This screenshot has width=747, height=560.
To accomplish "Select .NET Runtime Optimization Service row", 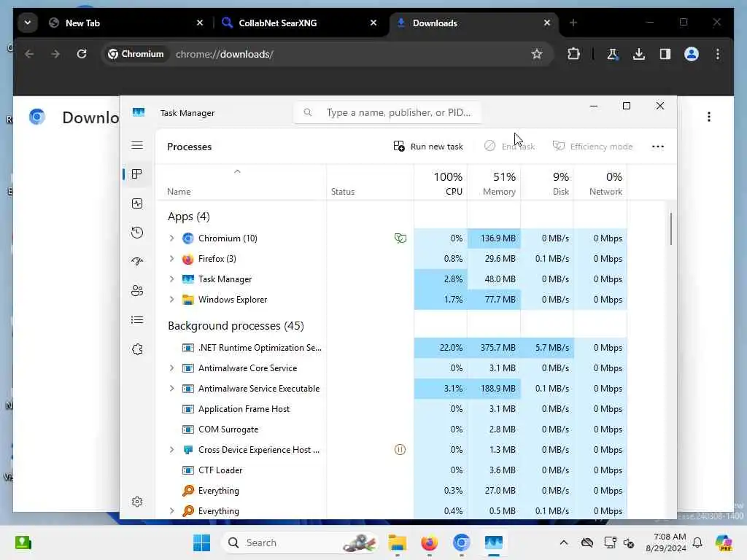I will 391,348.
